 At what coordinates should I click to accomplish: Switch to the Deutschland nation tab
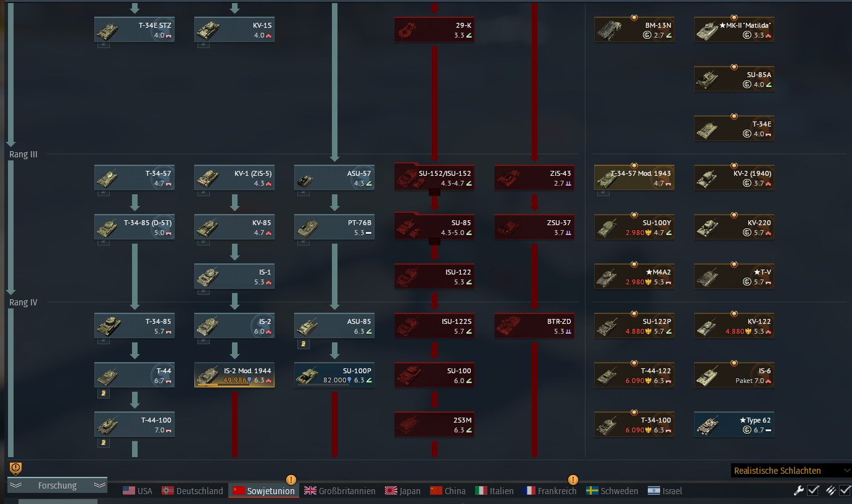pyautogui.click(x=192, y=491)
